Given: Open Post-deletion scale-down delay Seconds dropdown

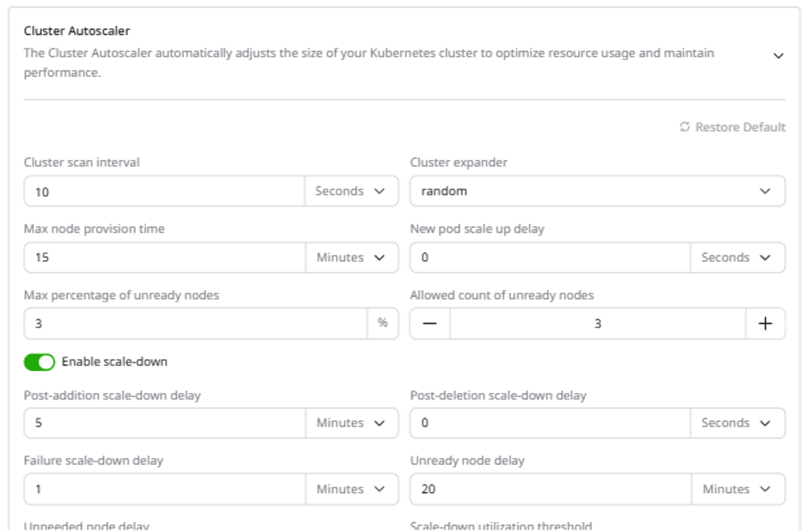Looking at the screenshot, I should click(738, 423).
